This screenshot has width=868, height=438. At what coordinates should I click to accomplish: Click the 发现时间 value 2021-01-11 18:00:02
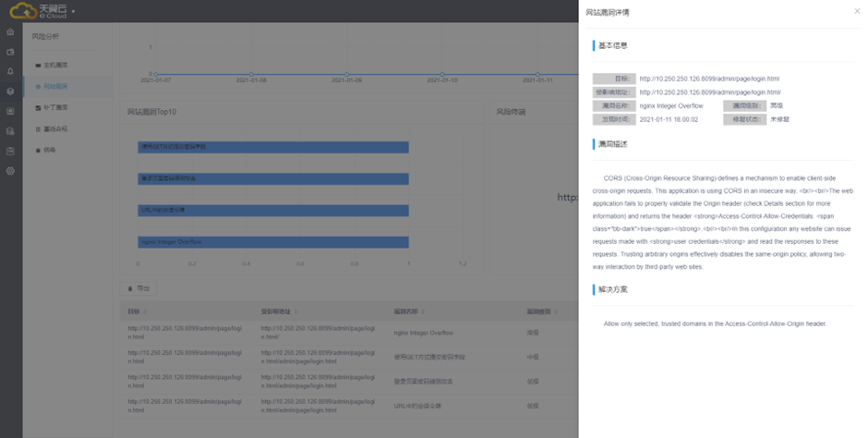(669, 119)
